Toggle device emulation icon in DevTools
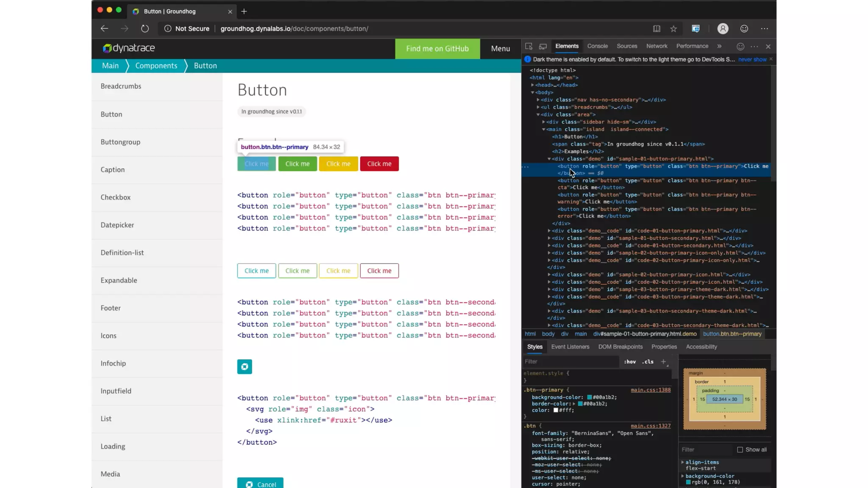The image size is (868, 488). point(543,46)
